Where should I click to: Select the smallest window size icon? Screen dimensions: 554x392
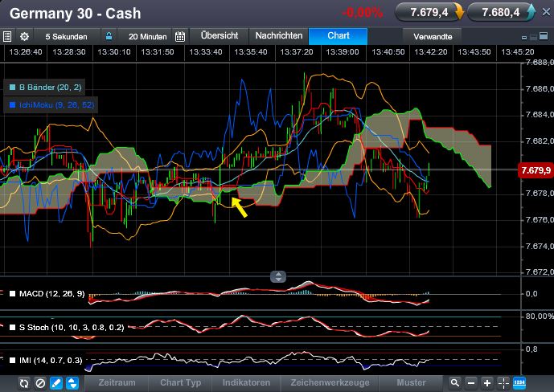(524, 38)
